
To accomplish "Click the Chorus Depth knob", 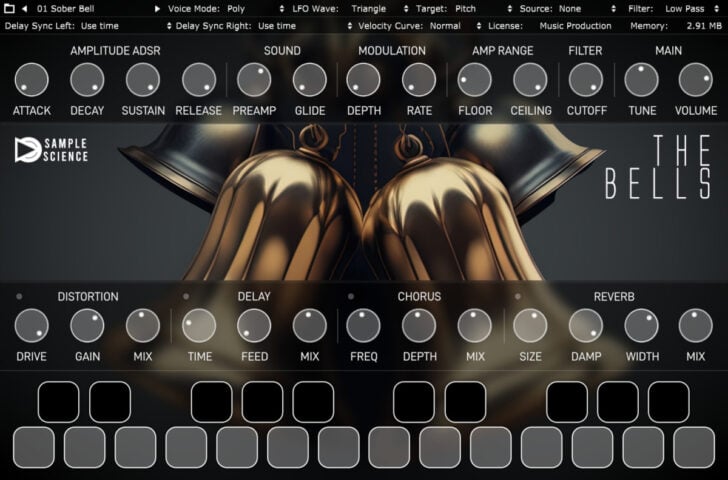I will tap(419, 325).
